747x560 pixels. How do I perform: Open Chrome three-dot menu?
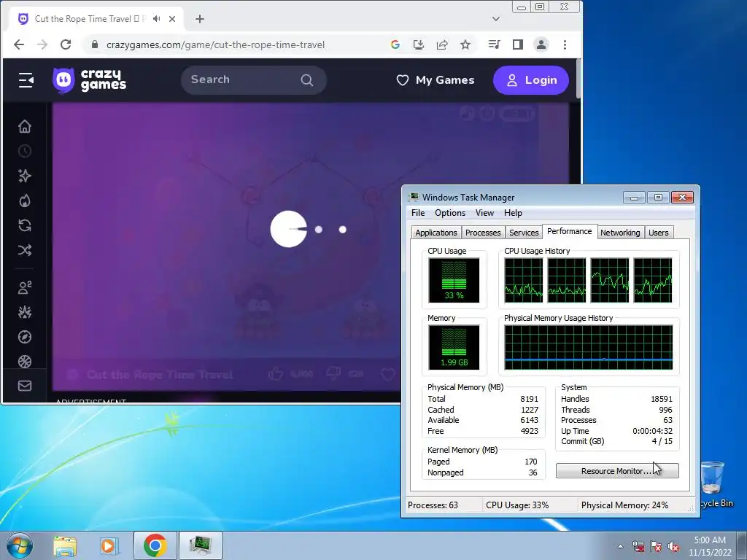(565, 44)
